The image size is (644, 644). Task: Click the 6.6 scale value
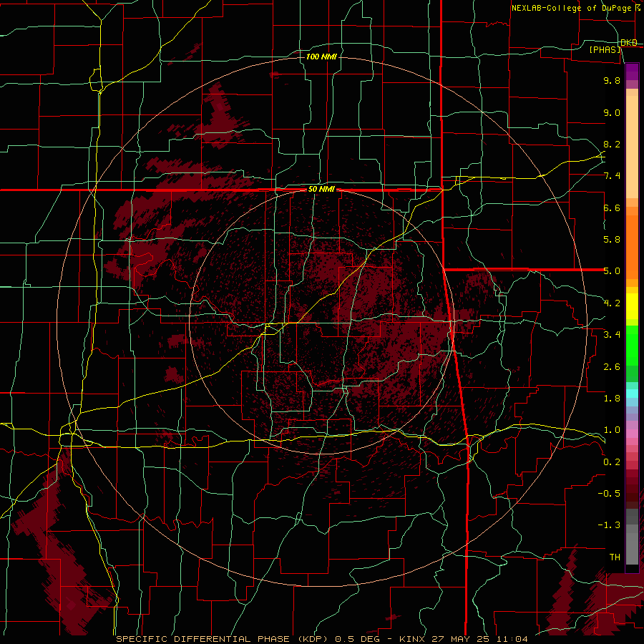click(x=612, y=208)
